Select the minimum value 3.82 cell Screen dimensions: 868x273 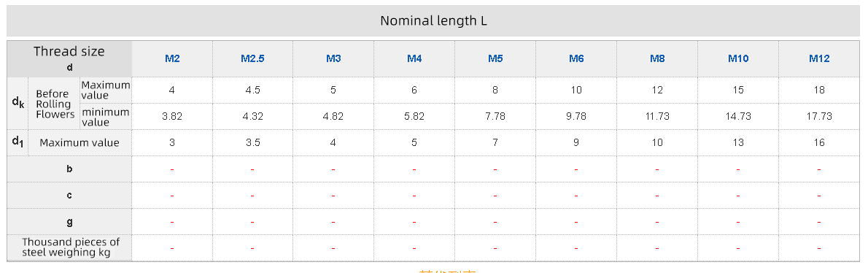click(x=172, y=116)
